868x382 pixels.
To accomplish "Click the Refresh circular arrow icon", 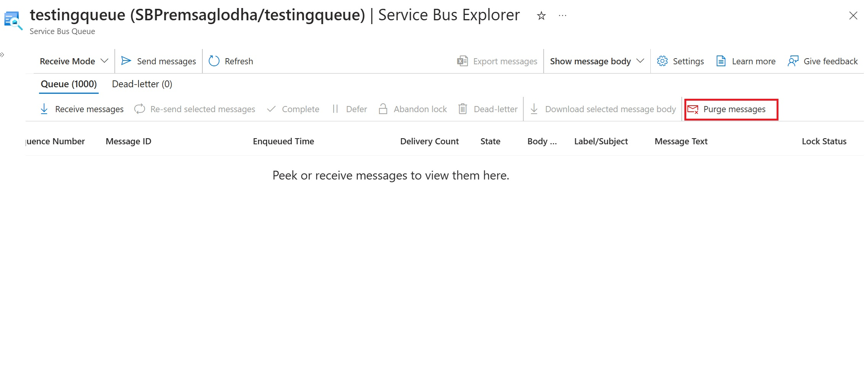I will tap(214, 61).
